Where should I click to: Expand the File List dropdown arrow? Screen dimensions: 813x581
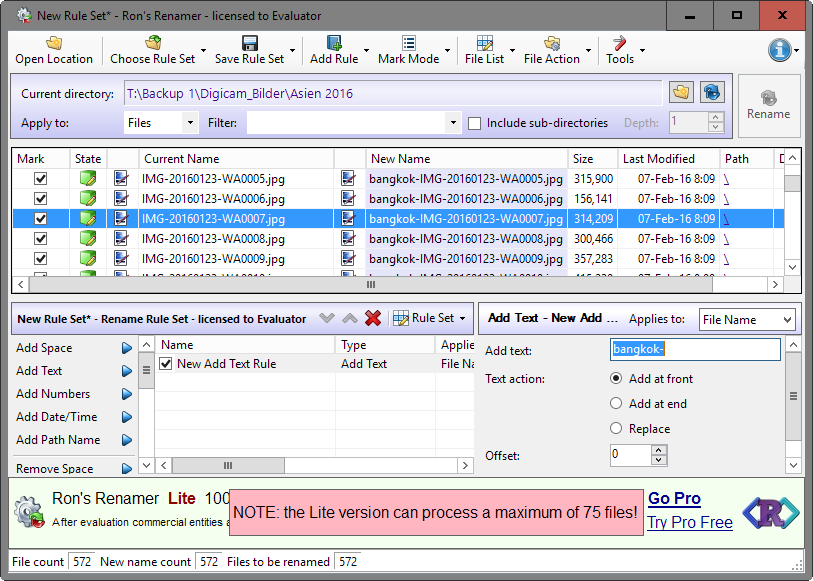(512, 50)
